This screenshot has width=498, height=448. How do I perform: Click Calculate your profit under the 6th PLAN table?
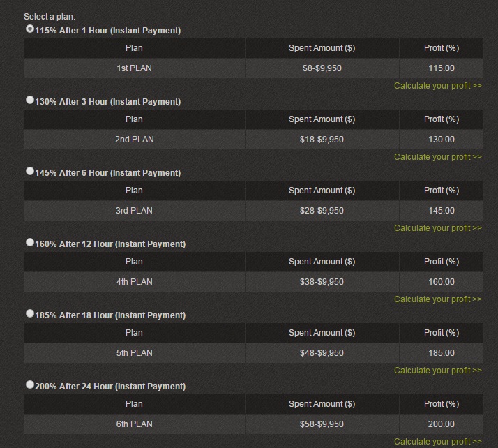click(437, 442)
